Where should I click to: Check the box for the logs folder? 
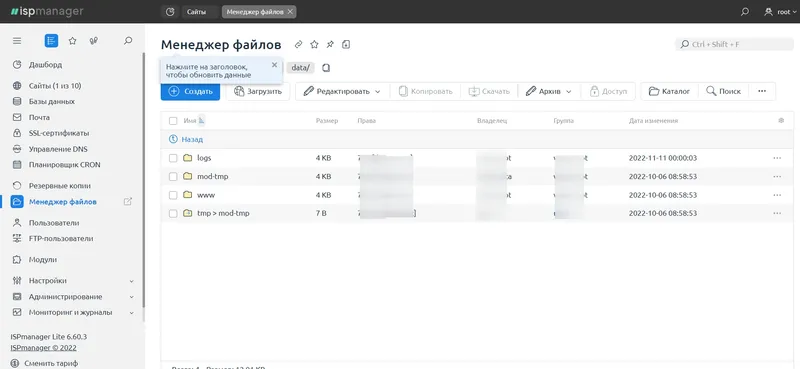coord(173,158)
